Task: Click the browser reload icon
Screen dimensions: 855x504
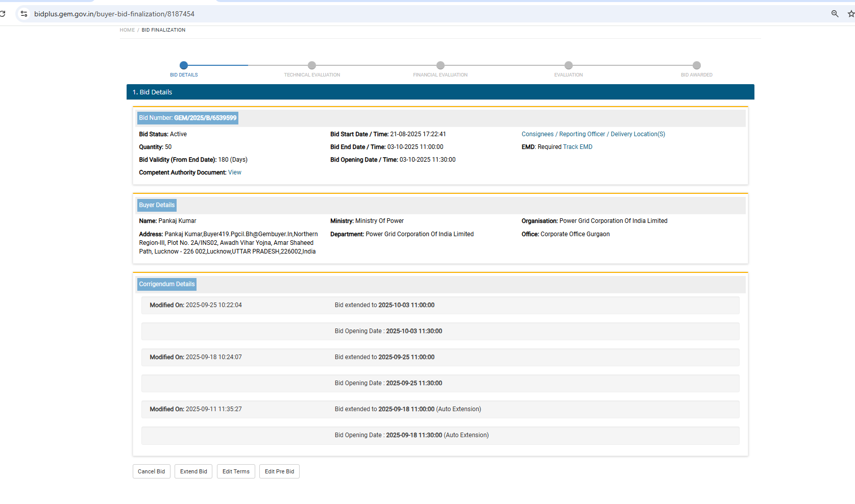Action: pyautogui.click(x=3, y=14)
